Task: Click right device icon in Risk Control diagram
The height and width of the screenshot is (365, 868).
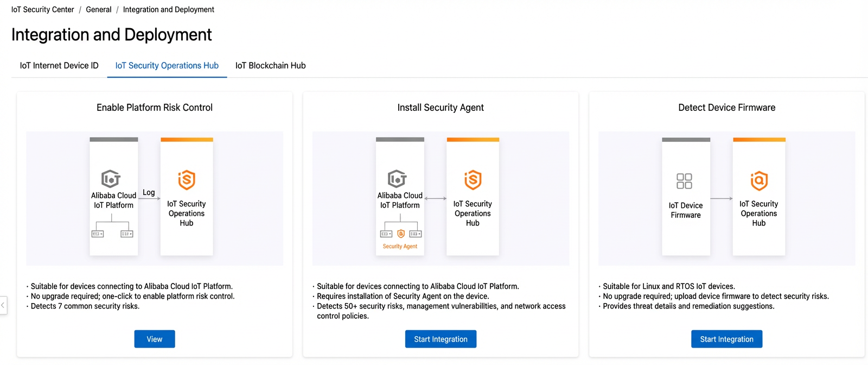Action: [127, 234]
